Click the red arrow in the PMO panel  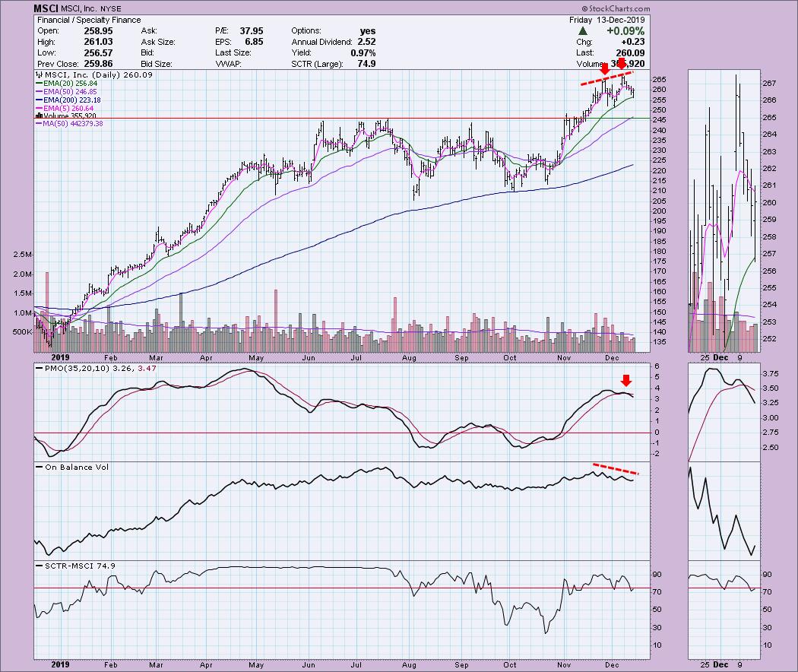(626, 382)
